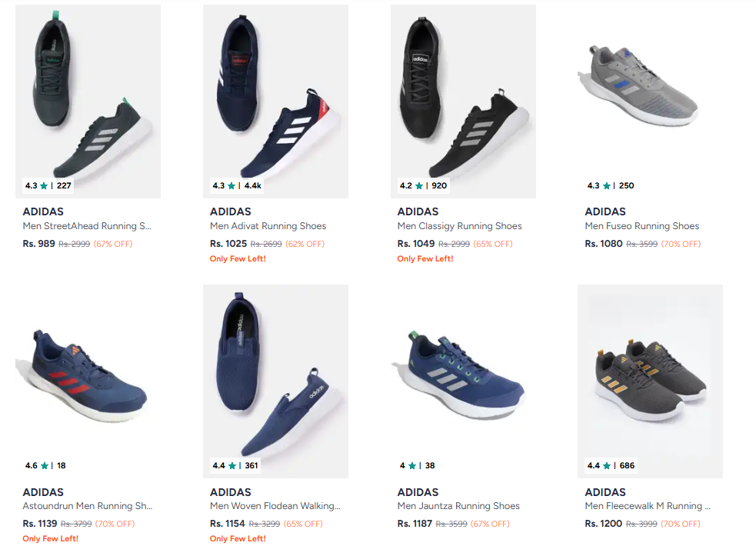
Task: Click the 4.6 star rating with 18 reviews
Action: pos(45,465)
